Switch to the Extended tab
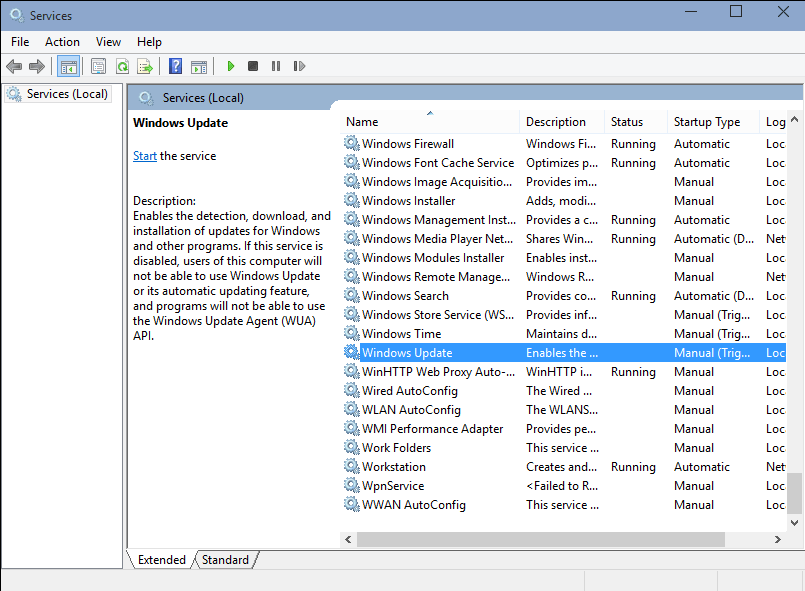 pos(161,560)
